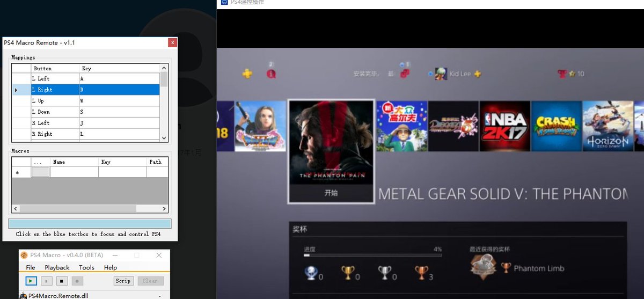
Task: Select the L Left mapping row
Action: pos(86,78)
